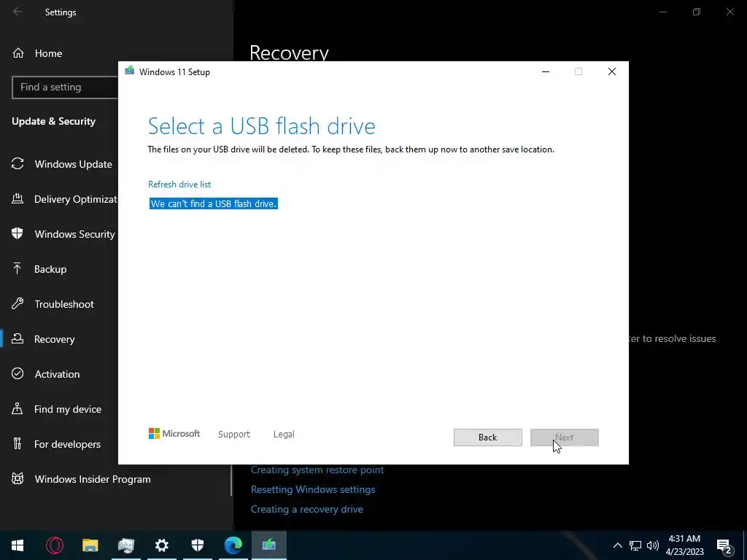Click the For developers tools icon
This screenshot has width=747, height=560.
[18, 443]
